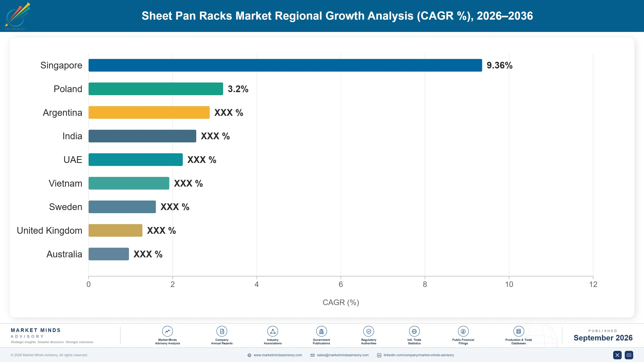Click the Singapore blue bar

coord(285,65)
